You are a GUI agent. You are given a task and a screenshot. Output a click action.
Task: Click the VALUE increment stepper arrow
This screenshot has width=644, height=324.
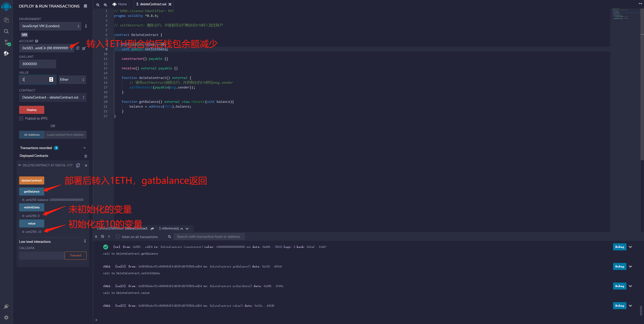pos(52,78)
